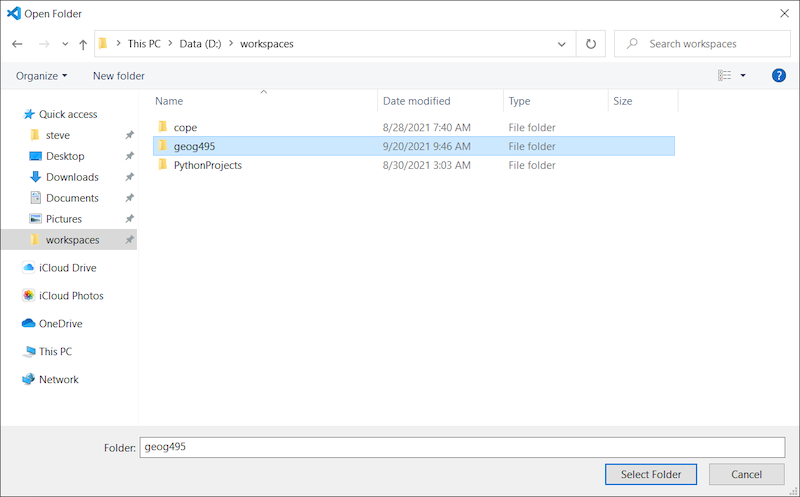Select Network in the navigation pane
This screenshot has height=497, width=800.
coord(58,380)
